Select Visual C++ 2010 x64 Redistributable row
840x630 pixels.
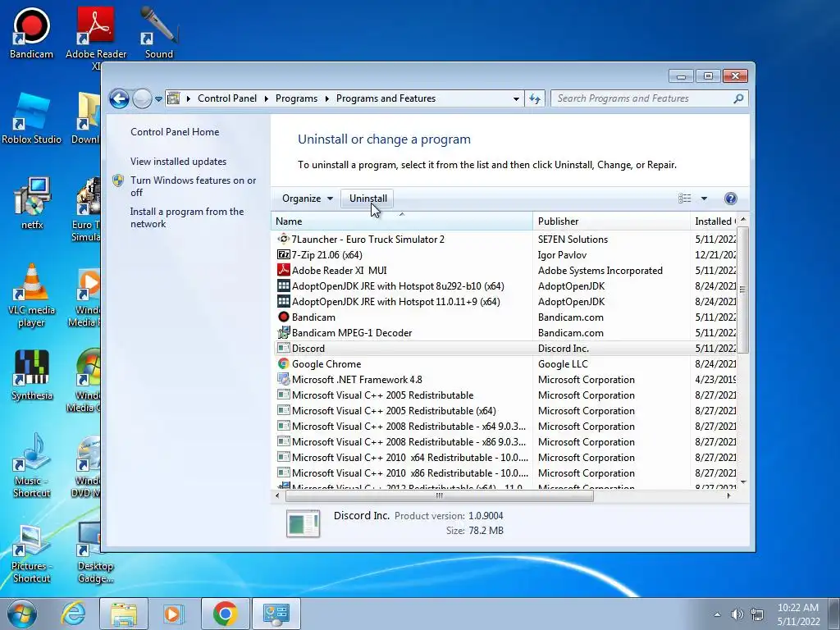(x=505, y=458)
